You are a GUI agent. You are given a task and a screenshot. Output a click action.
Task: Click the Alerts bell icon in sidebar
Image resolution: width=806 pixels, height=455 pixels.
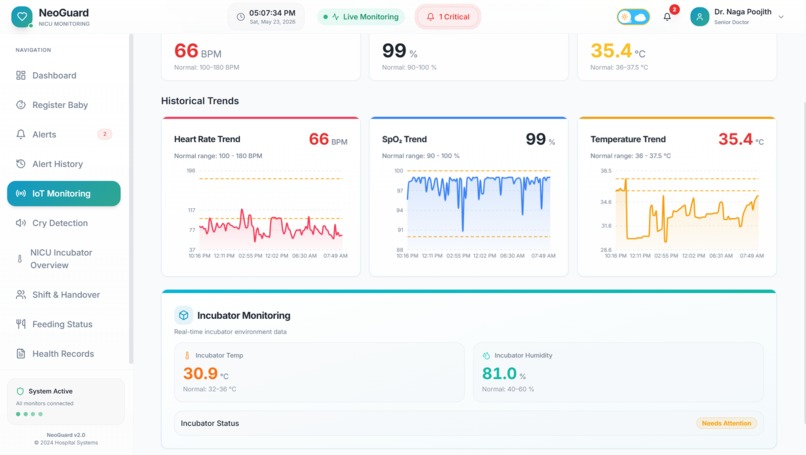21,135
